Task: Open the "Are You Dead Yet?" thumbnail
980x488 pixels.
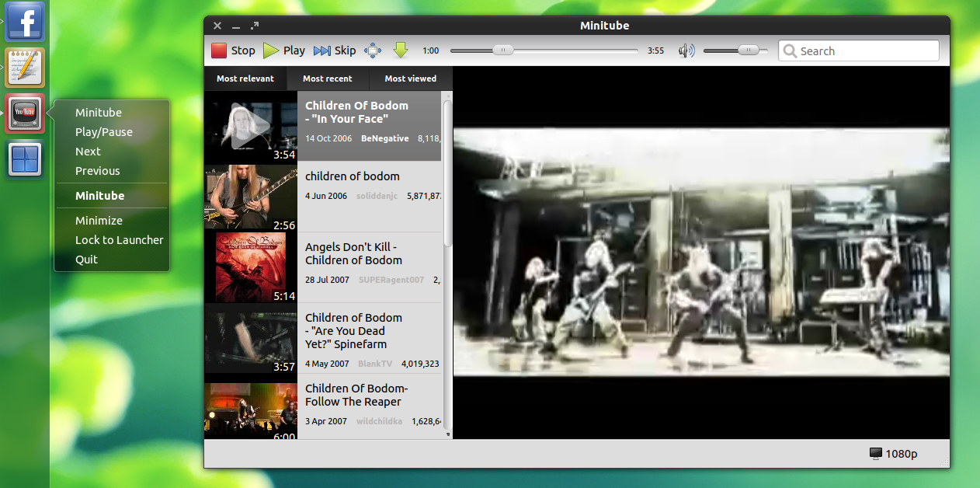Action: (251, 338)
